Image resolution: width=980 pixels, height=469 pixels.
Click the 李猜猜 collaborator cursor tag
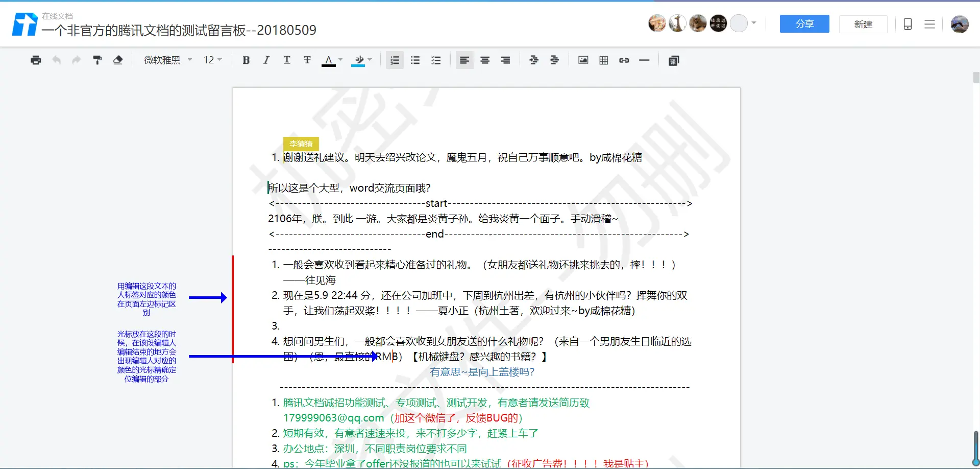click(x=301, y=144)
